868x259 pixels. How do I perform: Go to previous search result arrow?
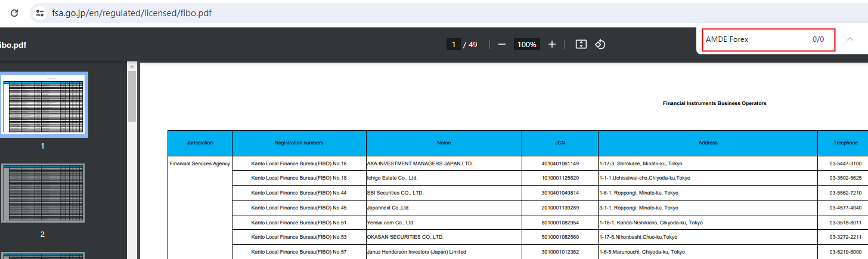[850, 39]
